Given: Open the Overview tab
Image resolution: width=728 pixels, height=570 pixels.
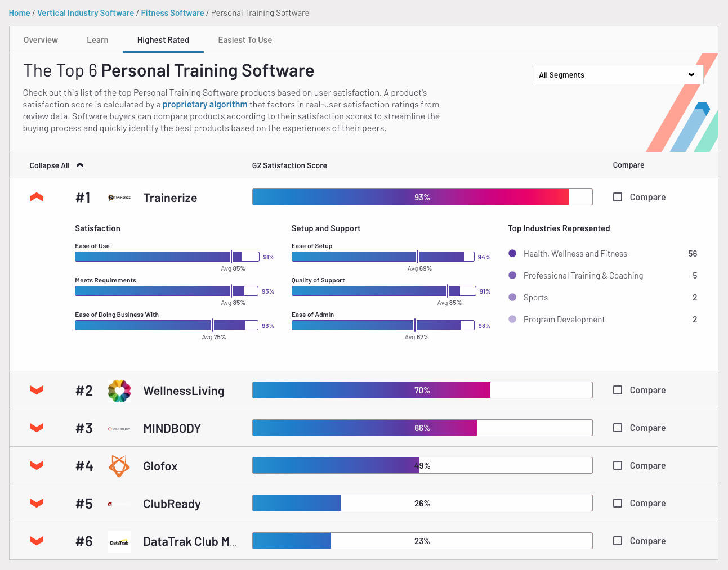Looking at the screenshot, I should (x=41, y=40).
